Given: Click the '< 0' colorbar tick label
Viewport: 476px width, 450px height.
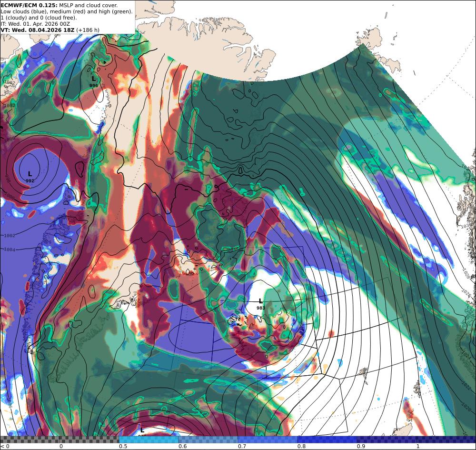Looking at the screenshot, I should click(5, 446).
